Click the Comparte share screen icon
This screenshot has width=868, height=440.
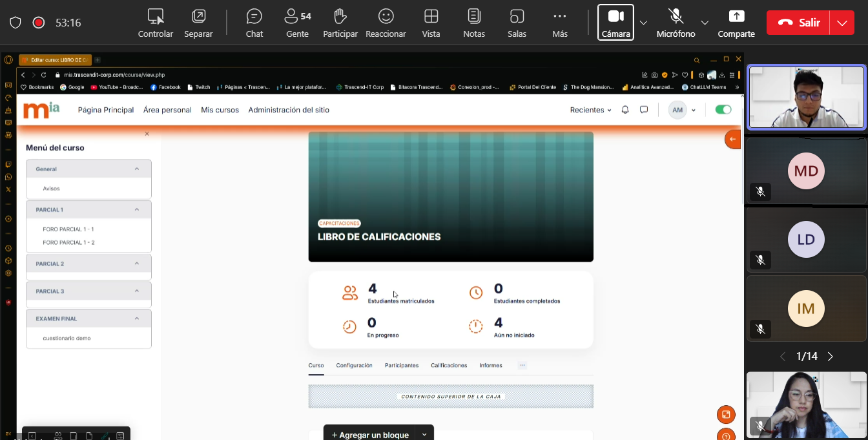click(736, 23)
